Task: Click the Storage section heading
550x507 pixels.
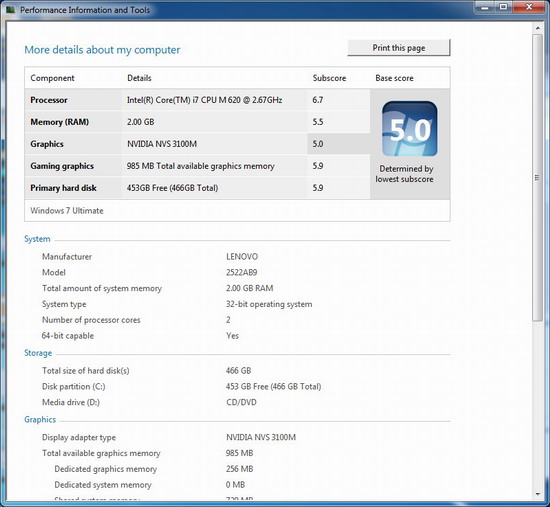Action: [x=38, y=353]
